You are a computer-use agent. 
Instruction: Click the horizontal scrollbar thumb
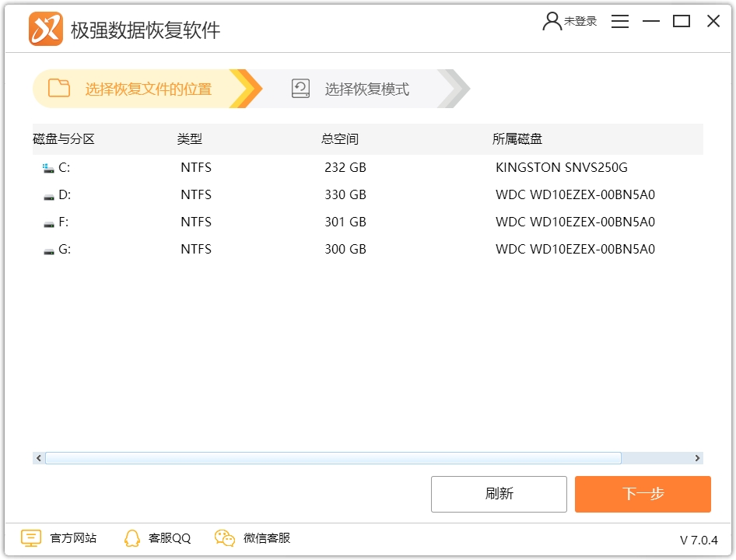point(331,458)
